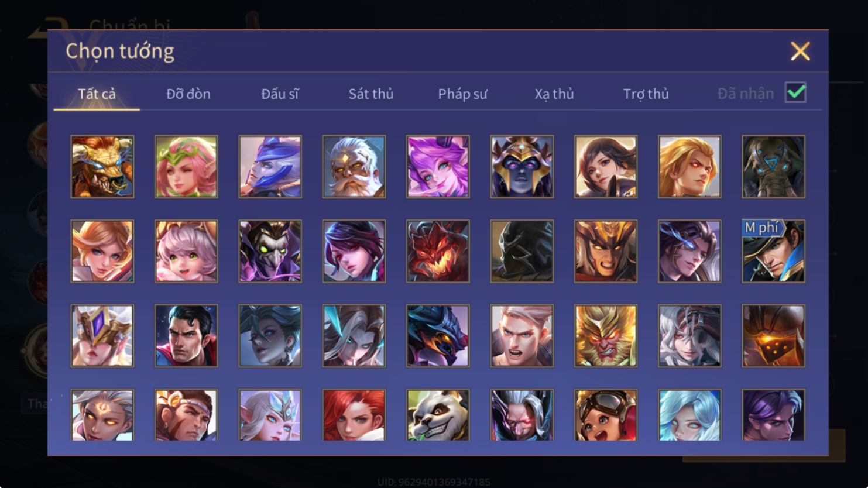The image size is (868, 488).
Task: Select the Đấu sĩ category tab
Action: coord(280,94)
